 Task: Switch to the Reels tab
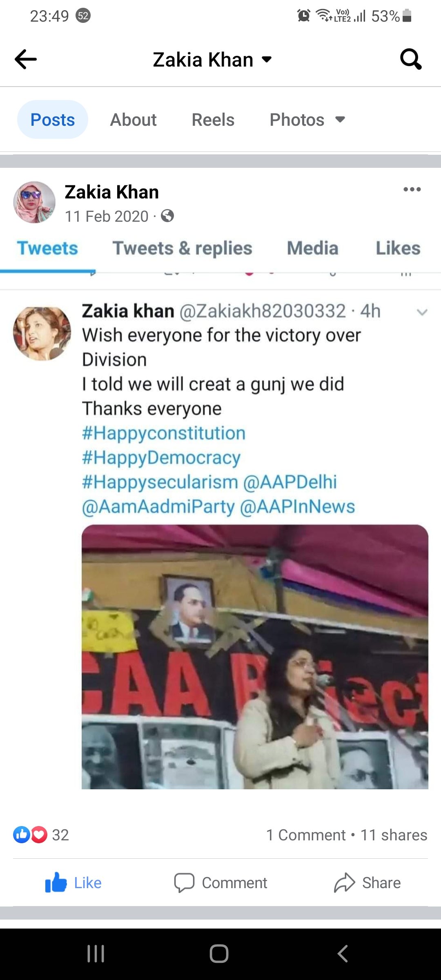[x=213, y=120]
